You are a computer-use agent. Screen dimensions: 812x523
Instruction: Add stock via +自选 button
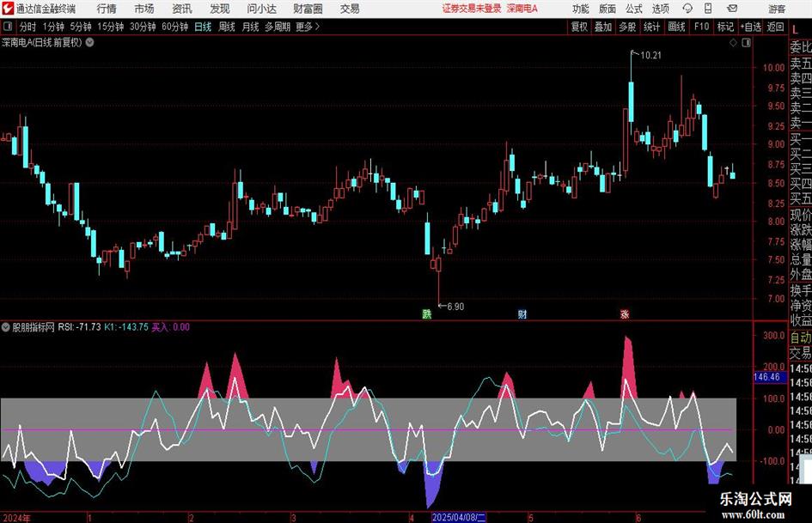click(x=751, y=27)
